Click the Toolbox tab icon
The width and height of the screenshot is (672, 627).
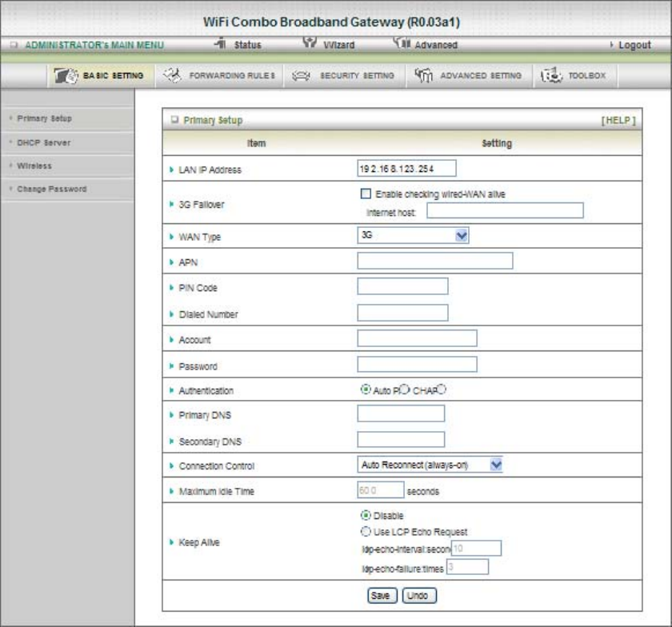(x=551, y=75)
